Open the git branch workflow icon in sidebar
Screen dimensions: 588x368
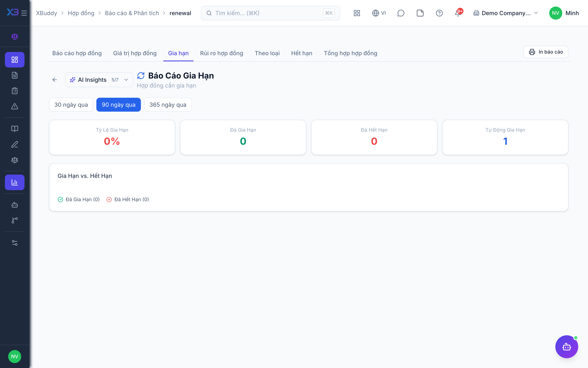(x=14, y=220)
